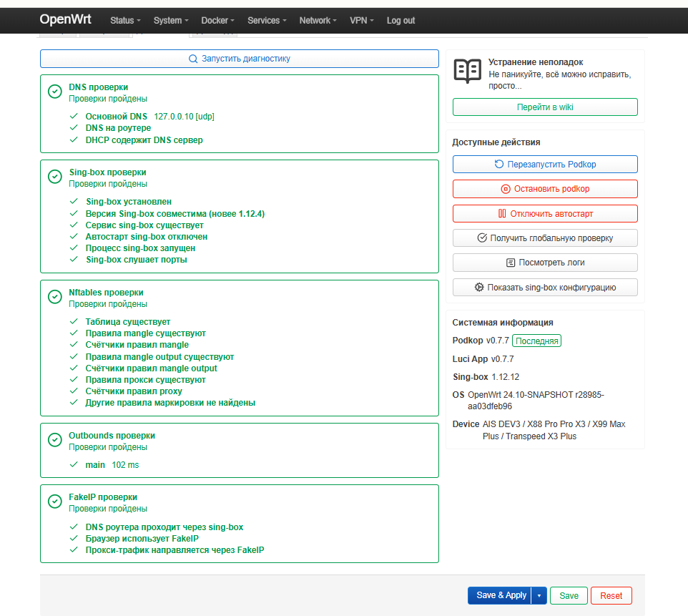This screenshot has width=688, height=616.
Task: Click Log out in the top menu
Action: 400,21
